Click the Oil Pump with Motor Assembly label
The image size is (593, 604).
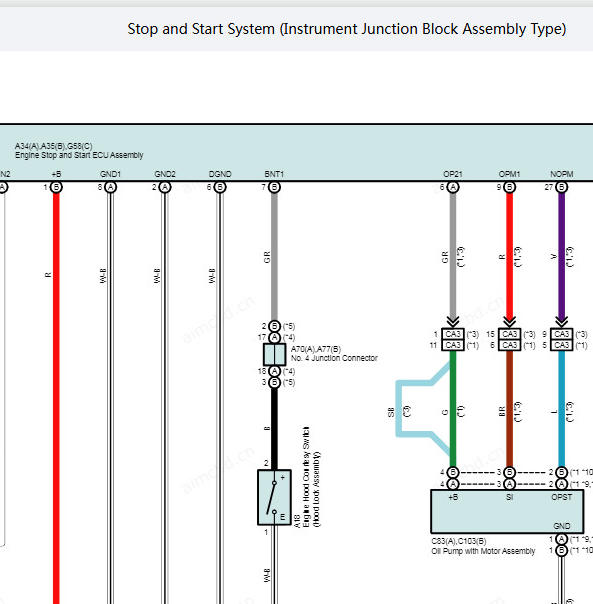click(x=483, y=551)
